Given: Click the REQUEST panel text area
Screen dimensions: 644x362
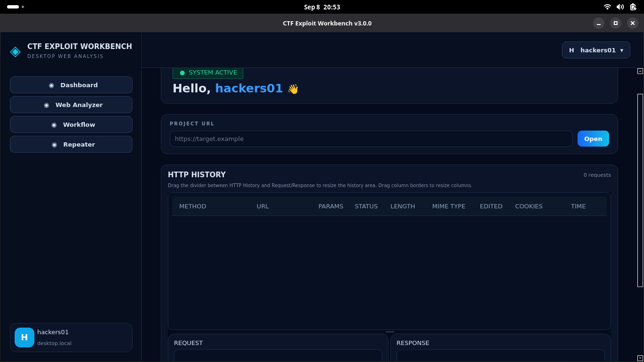Looking at the screenshot, I should [x=278, y=356].
